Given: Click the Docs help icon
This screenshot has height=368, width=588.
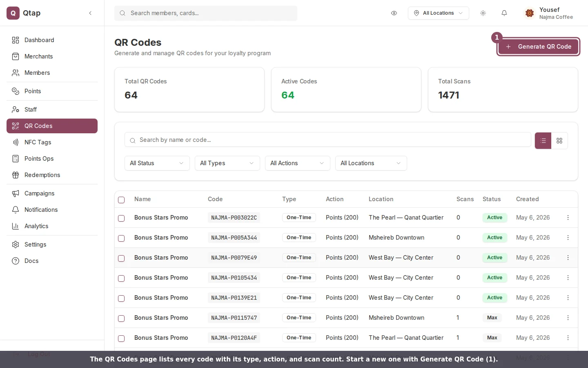Looking at the screenshot, I should coord(16,261).
